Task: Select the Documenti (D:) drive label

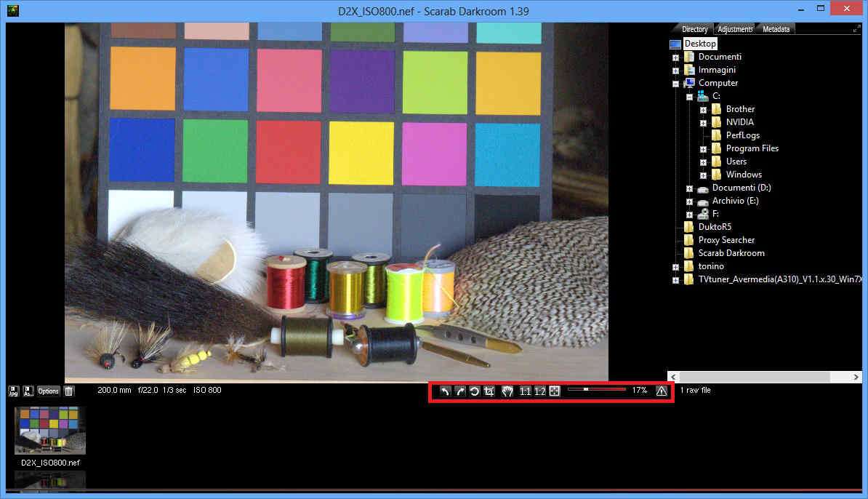Action: pyautogui.click(x=742, y=188)
